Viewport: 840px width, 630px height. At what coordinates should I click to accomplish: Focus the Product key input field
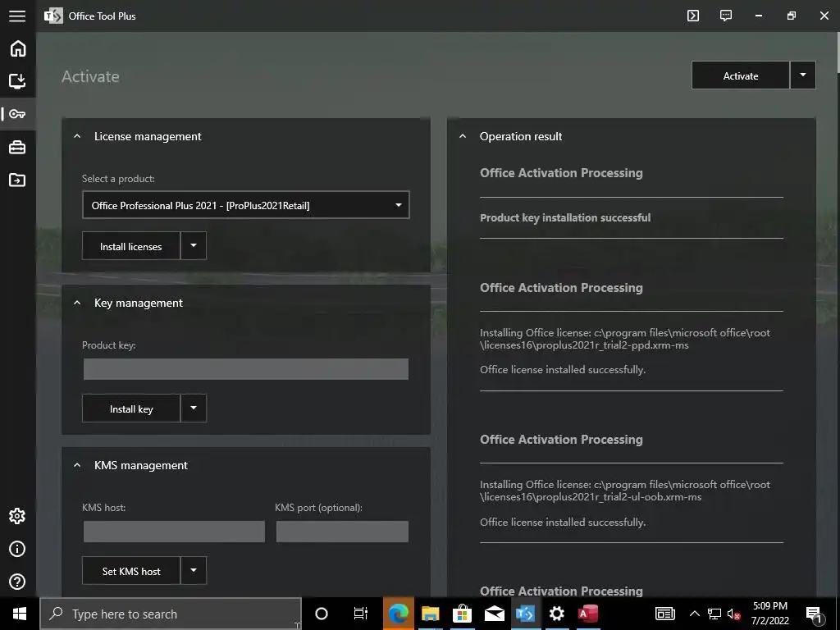[246, 369]
